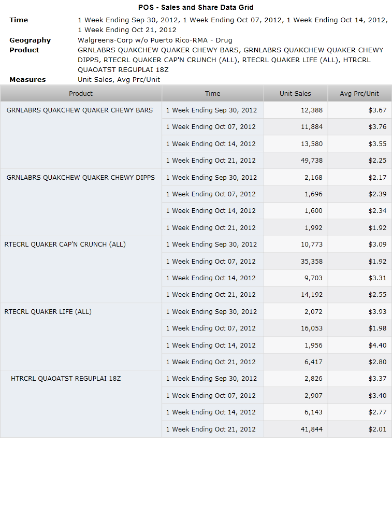Select the RTECRL QUAKER LIFE (ALL) product cell

click(x=81, y=337)
